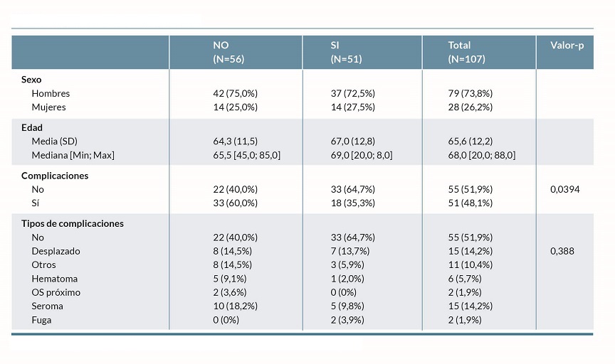
Task: Click the SI (N=51) column header
Action: pos(346,52)
